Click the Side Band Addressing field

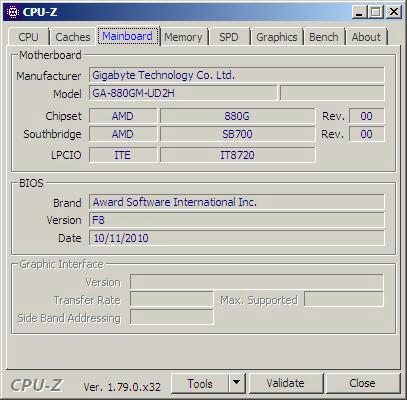[172, 317]
